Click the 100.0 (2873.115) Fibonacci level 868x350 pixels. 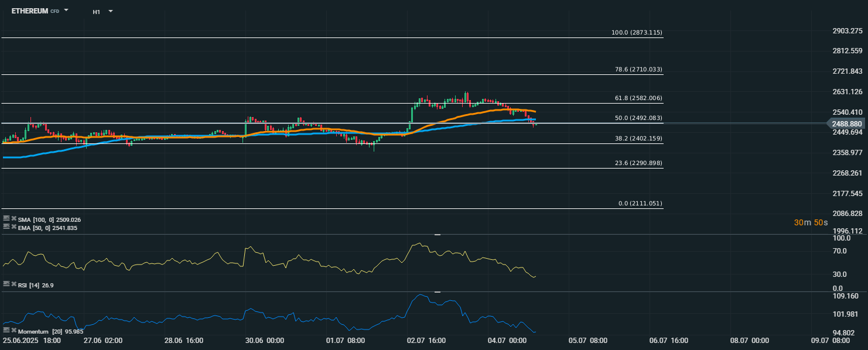click(x=637, y=32)
